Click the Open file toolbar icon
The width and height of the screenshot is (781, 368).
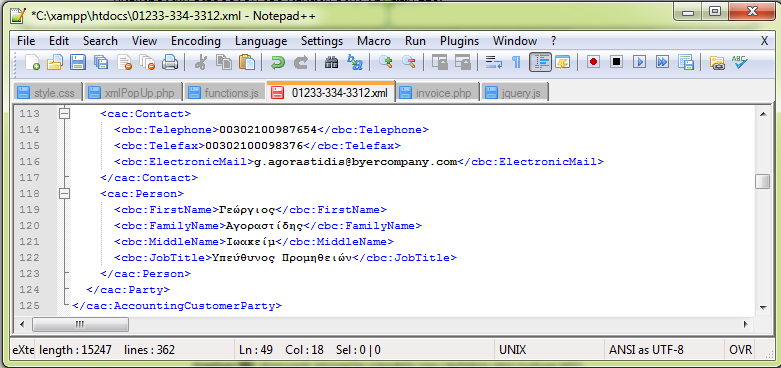[55, 62]
